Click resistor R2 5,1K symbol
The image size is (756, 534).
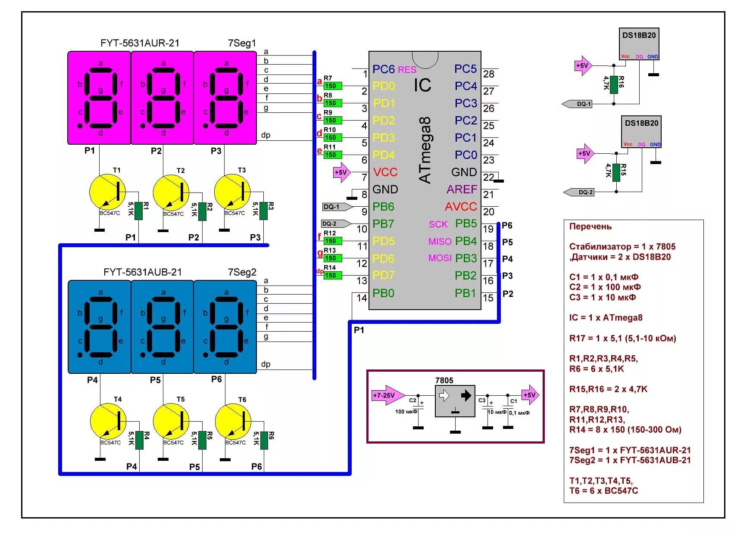[x=202, y=211]
